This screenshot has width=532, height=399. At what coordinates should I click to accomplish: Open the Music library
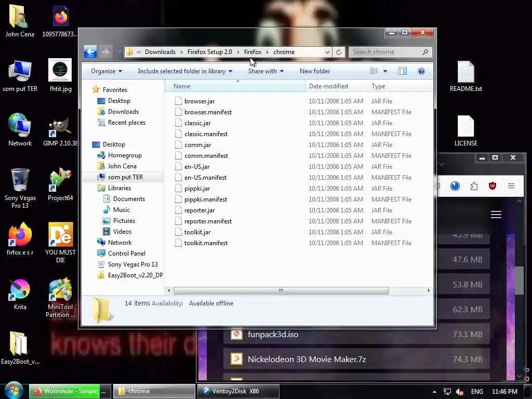[x=121, y=210]
